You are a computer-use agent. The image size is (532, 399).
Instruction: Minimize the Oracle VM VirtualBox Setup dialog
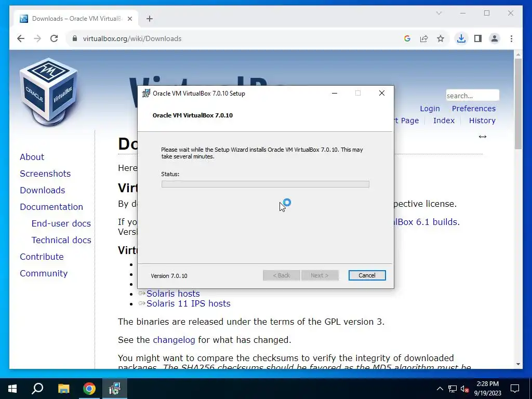click(x=335, y=94)
